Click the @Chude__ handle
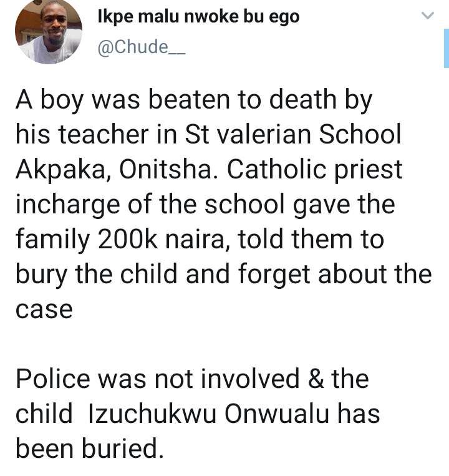This screenshot has width=449, height=476. [x=133, y=47]
